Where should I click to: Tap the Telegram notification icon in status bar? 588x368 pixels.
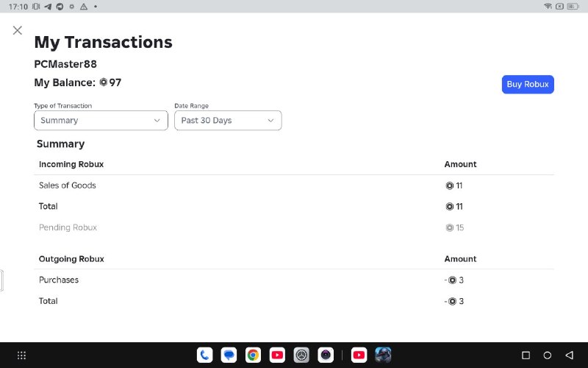click(x=48, y=7)
